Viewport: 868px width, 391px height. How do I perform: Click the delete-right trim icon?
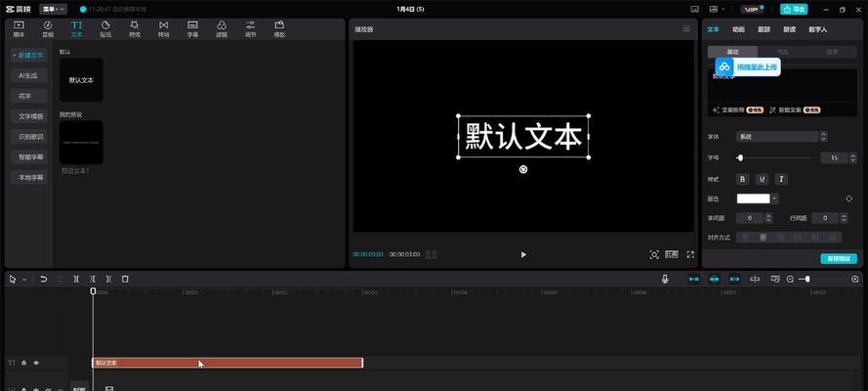tap(109, 280)
